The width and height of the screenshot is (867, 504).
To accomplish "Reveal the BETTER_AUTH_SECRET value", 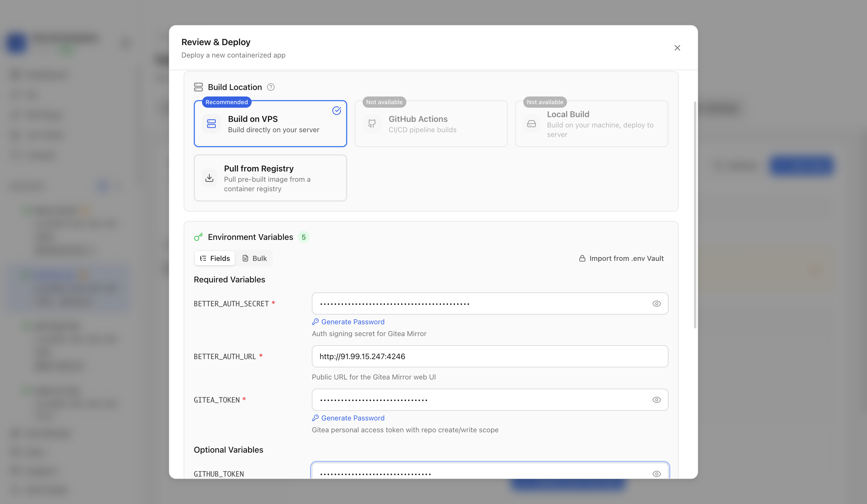I will tap(656, 304).
